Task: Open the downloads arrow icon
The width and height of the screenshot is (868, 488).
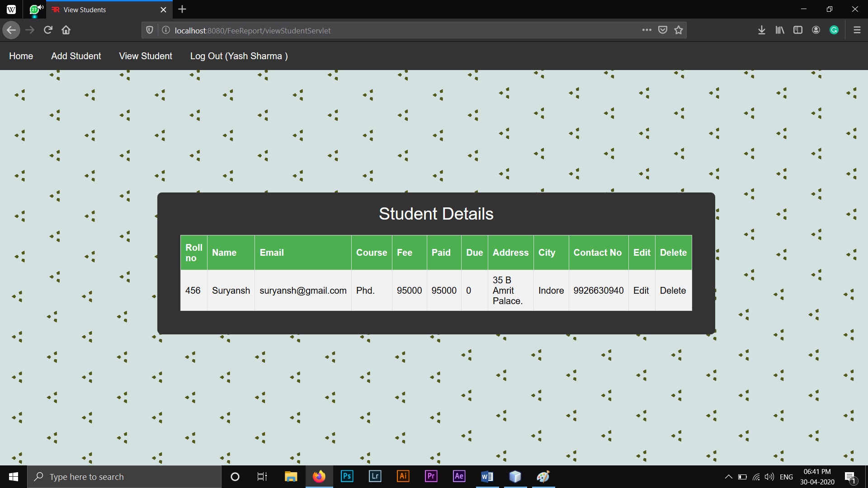Action: [761, 30]
